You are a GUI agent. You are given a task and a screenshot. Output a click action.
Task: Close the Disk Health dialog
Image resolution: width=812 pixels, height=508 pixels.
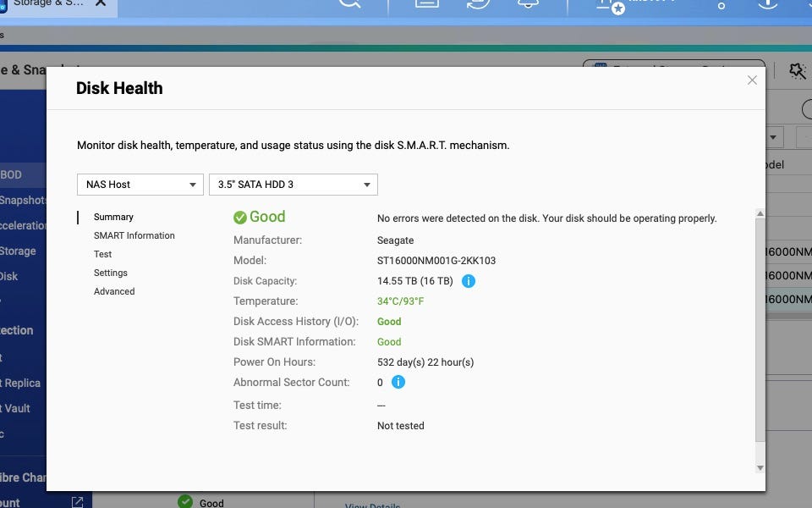pyautogui.click(x=752, y=80)
